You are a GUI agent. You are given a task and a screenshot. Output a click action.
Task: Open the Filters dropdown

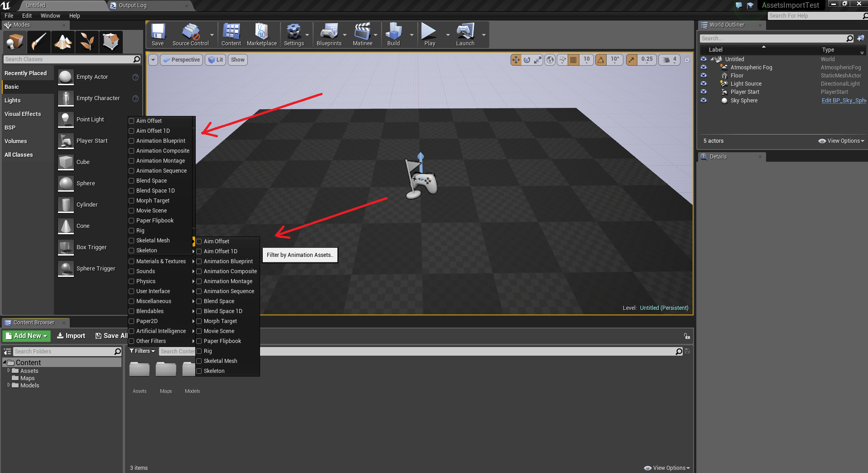tap(142, 351)
